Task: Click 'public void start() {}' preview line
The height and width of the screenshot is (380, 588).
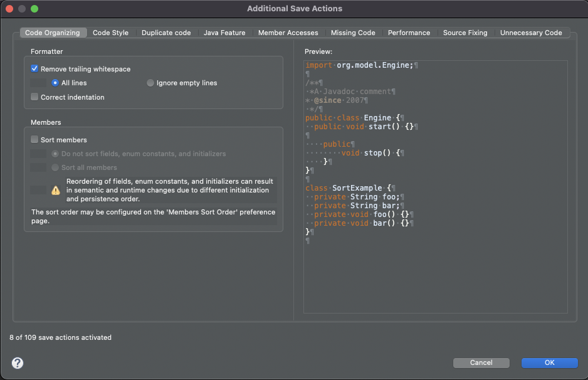Action: 364,127
